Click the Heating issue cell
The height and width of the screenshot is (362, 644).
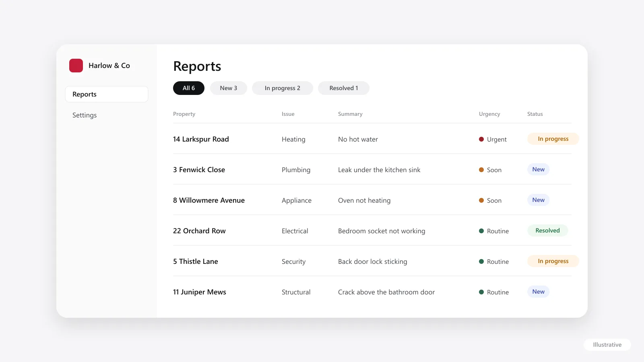[293, 139]
